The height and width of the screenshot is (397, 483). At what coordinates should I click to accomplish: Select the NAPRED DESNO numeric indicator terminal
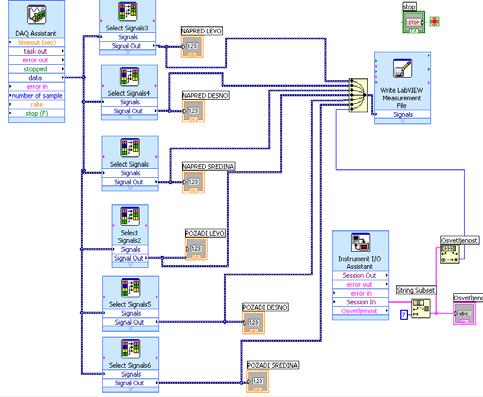point(193,111)
